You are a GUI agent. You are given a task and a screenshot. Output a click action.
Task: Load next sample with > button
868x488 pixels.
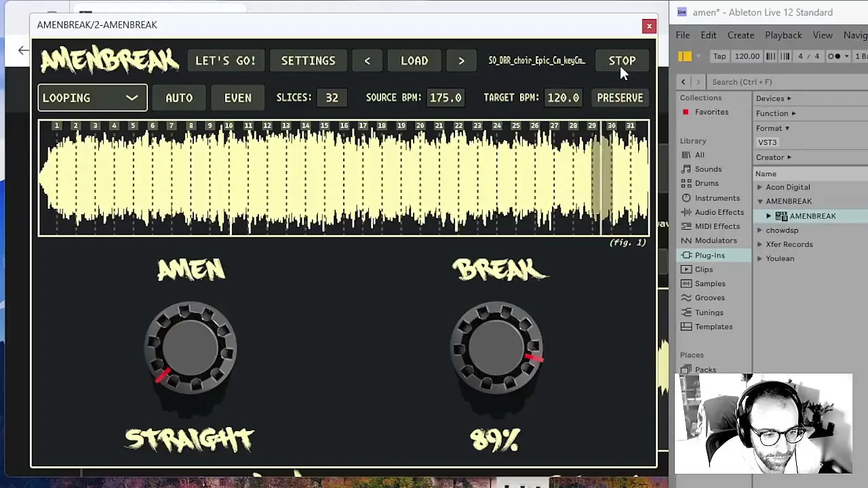pos(461,60)
